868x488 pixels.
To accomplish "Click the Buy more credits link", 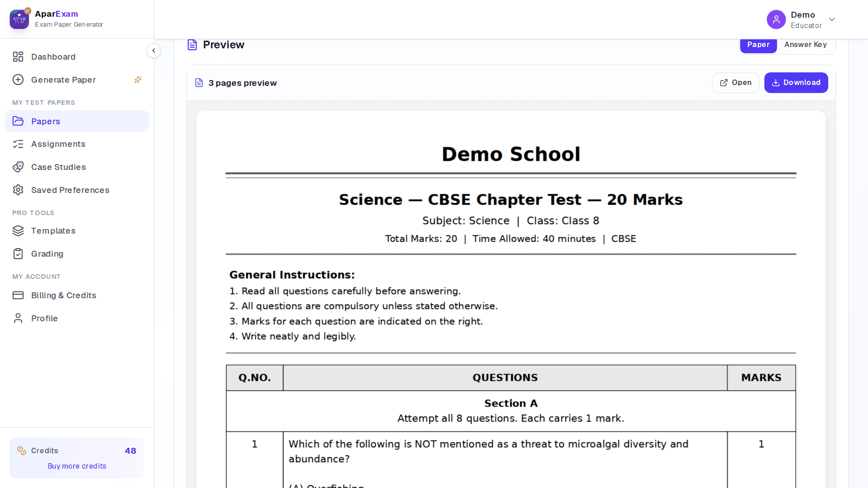I will (77, 466).
